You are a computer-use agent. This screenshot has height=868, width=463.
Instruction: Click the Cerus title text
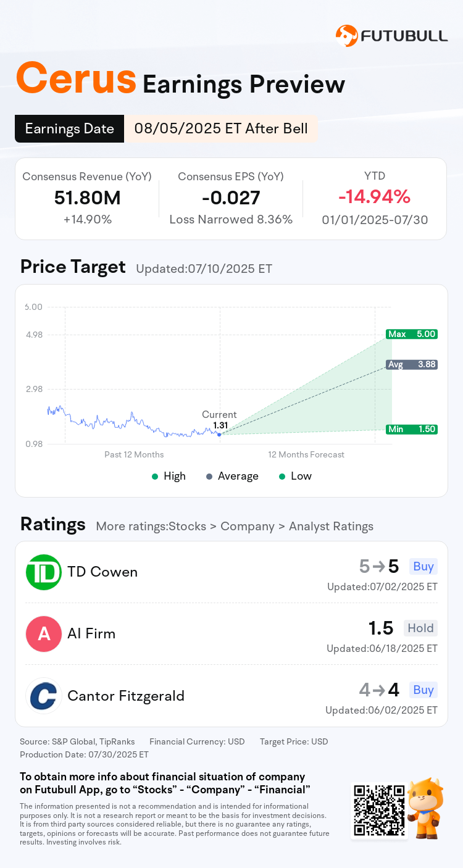tap(76, 78)
